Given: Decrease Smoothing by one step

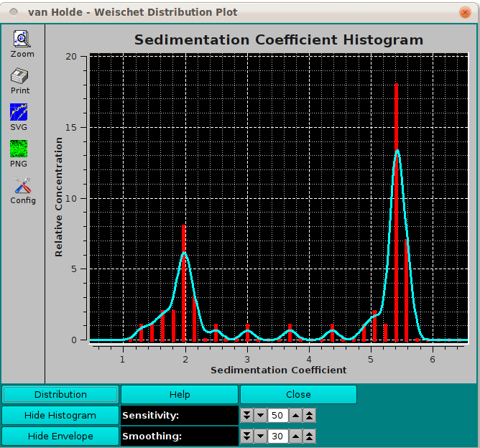Looking at the screenshot, I should [260, 437].
